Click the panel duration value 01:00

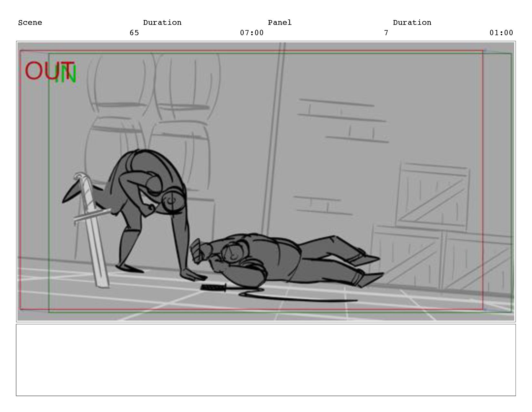501,33
